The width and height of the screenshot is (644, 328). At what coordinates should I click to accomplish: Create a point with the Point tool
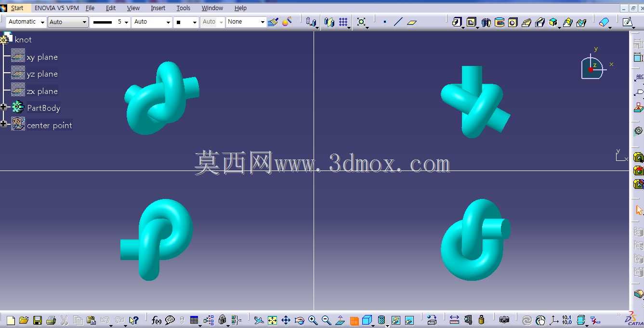point(384,22)
